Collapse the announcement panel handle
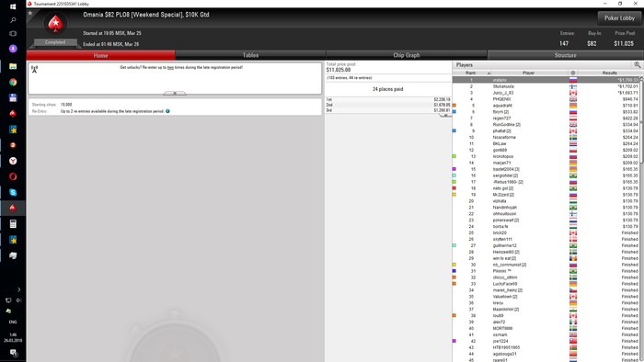644x362 pixels. (175, 93)
